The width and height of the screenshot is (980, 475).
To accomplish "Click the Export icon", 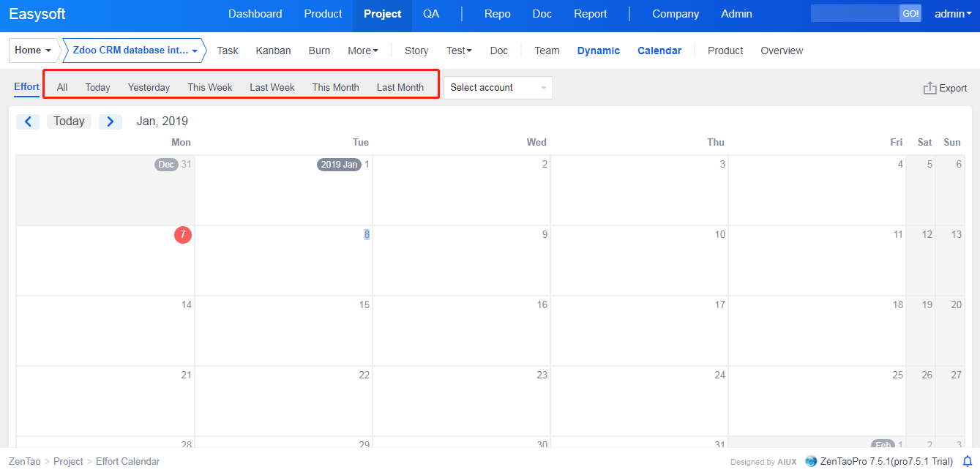I will coord(929,88).
